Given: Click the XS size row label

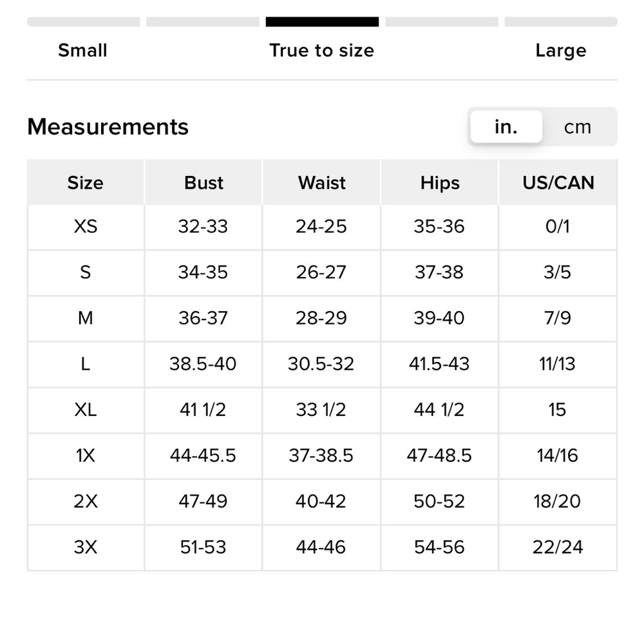Looking at the screenshot, I should [86, 227].
